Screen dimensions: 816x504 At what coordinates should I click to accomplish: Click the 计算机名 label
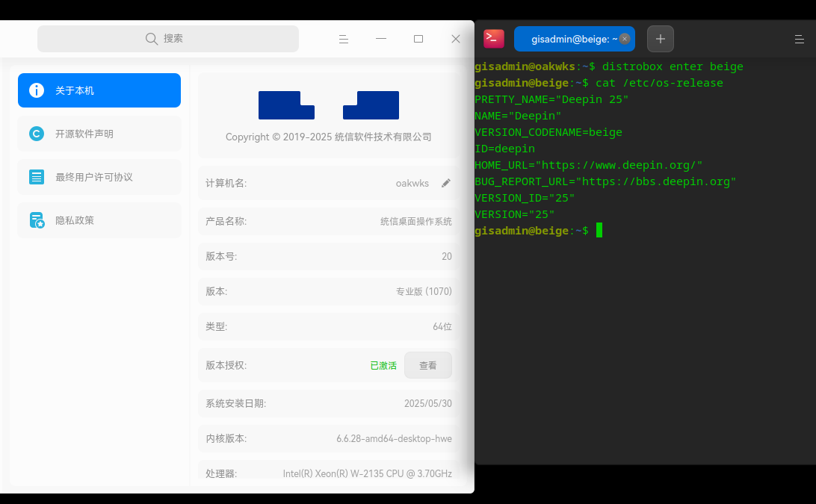226,183
